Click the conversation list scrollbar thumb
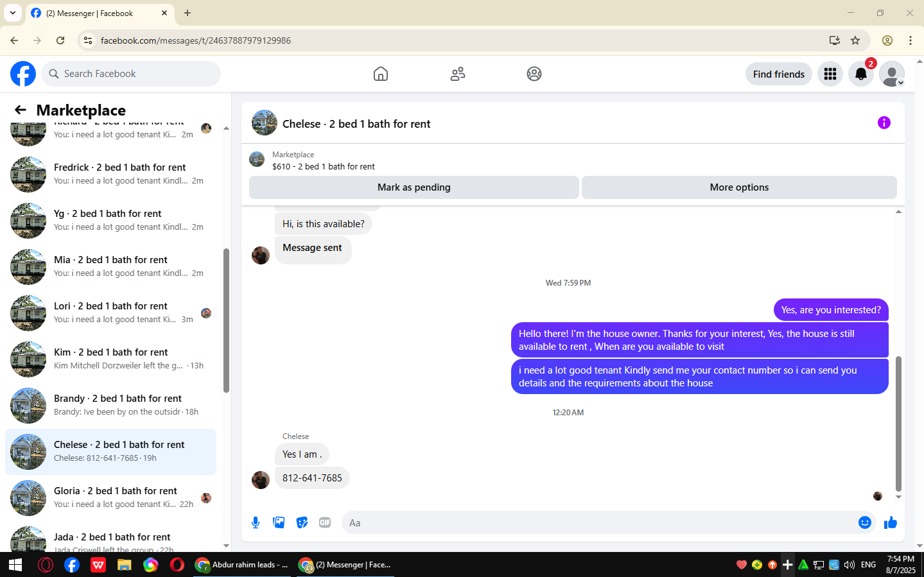924x577 pixels. pos(226,320)
